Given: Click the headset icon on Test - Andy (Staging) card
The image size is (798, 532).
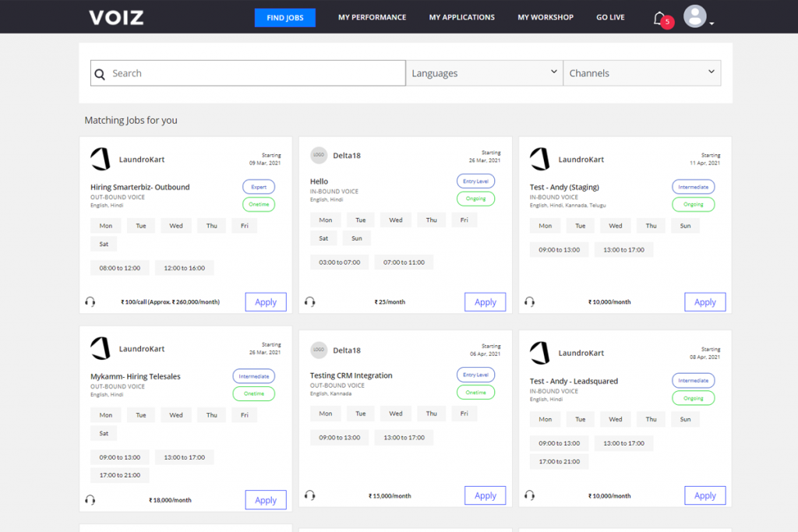Looking at the screenshot, I should (x=529, y=302).
